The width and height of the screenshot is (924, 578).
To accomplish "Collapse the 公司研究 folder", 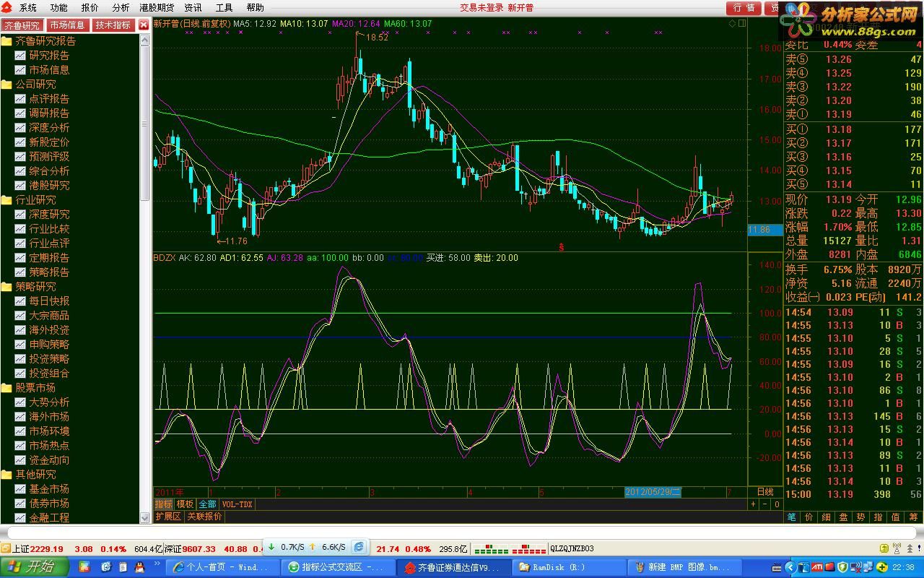I will [x=6, y=85].
